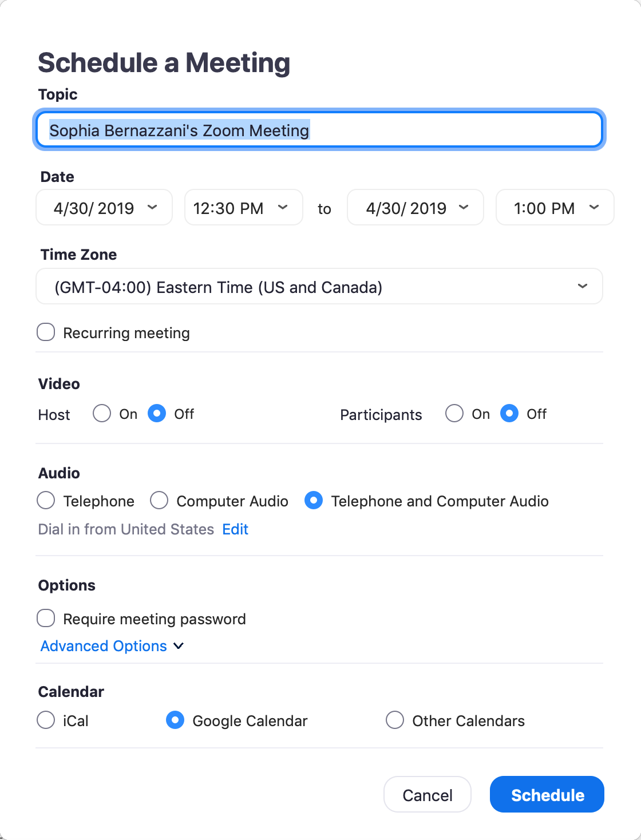Viewport: 641px width, 840px height.
Task: Click the Schedule button
Action: tap(547, 794)
